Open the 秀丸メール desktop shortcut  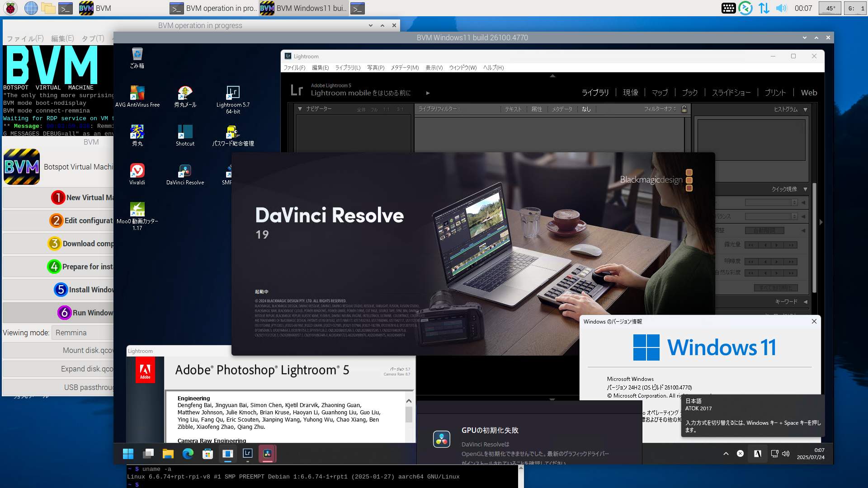tap(185, 96)
